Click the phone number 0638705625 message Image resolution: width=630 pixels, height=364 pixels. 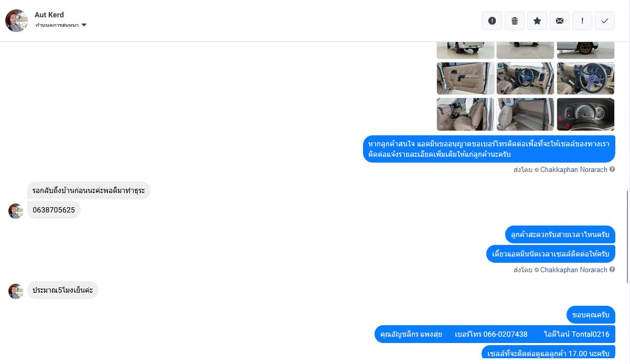pos(54,210)
